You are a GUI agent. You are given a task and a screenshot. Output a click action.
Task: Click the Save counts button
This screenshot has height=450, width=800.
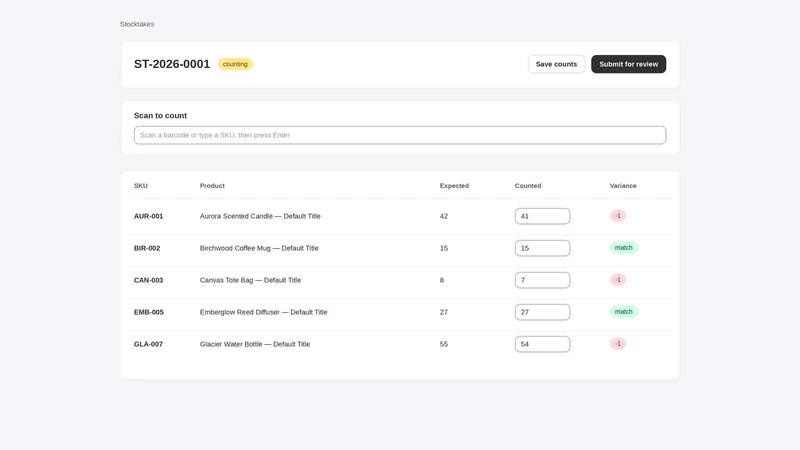pyautogui.click(x=556, y=64)
